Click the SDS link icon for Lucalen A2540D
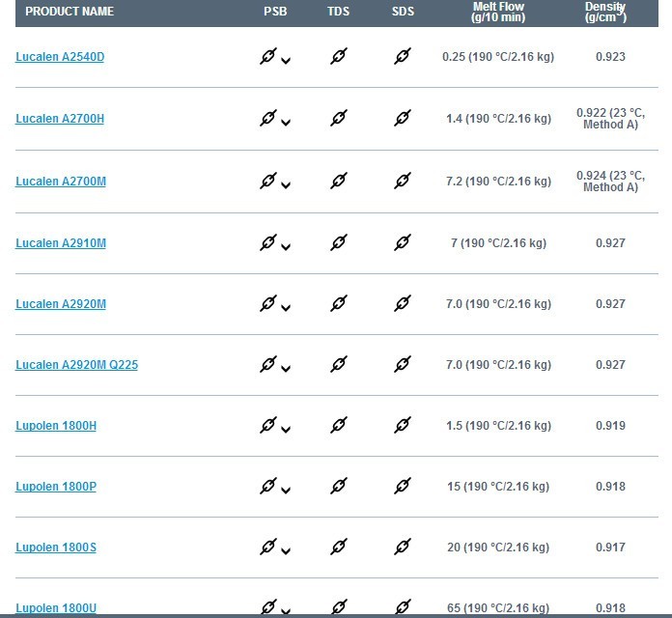672x618 pixels. (403, 56)
